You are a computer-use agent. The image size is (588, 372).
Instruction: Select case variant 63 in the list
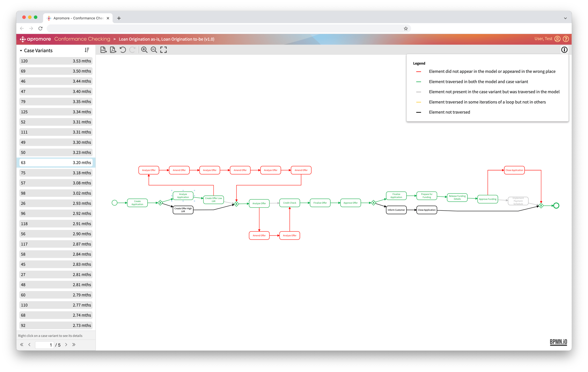56,162
